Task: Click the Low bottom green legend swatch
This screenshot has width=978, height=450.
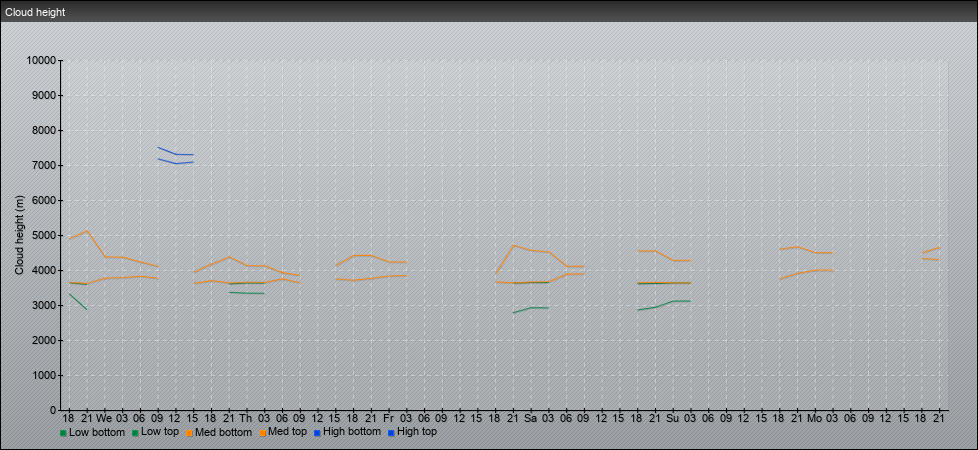Action: [63, 433]
